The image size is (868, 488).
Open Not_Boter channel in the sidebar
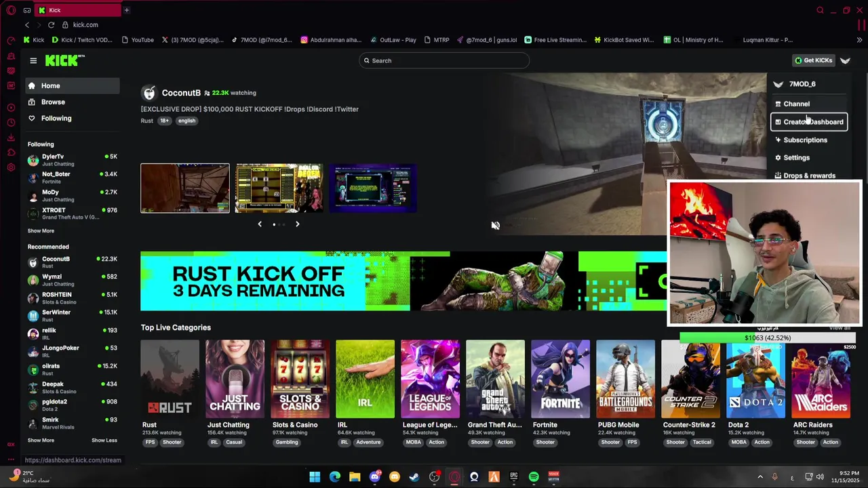[x=73, y=178]
